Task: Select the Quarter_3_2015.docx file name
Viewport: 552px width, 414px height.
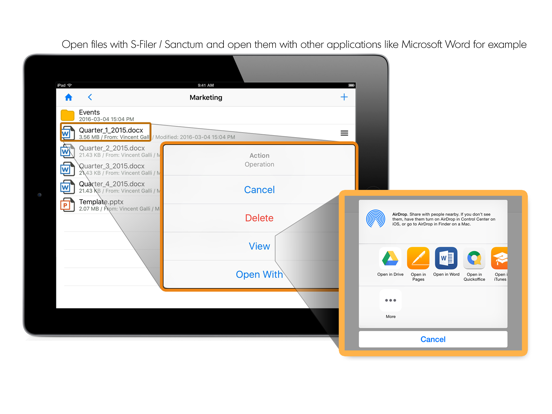Action: coord(112,166)
